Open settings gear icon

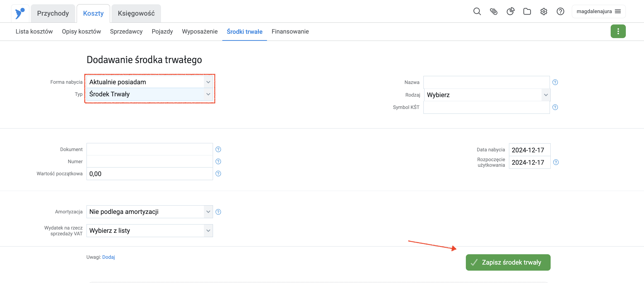pos(544,12)
